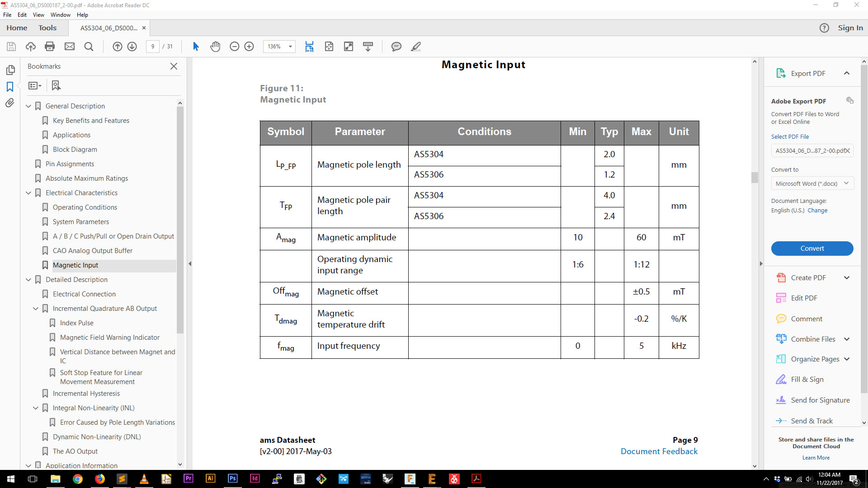
Task: Open the attachments paperclip panel
Action: pos(10,103)
